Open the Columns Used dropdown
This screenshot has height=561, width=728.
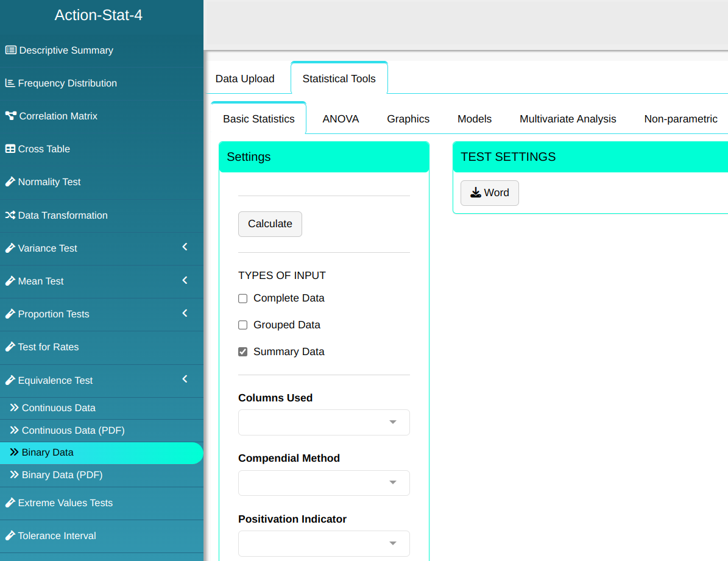[323, 423]
